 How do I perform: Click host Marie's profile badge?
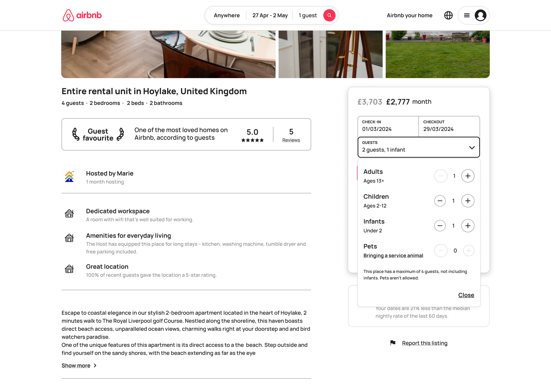pyautogui.click(x=69, y=176)
